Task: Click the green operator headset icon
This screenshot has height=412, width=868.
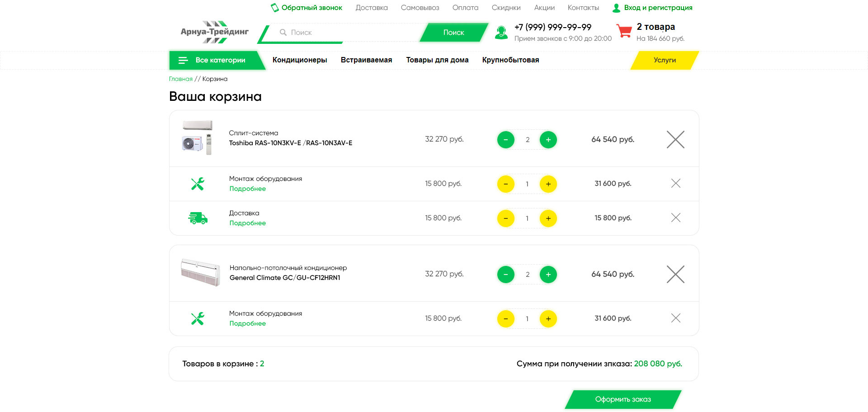Action: (501, 33)
